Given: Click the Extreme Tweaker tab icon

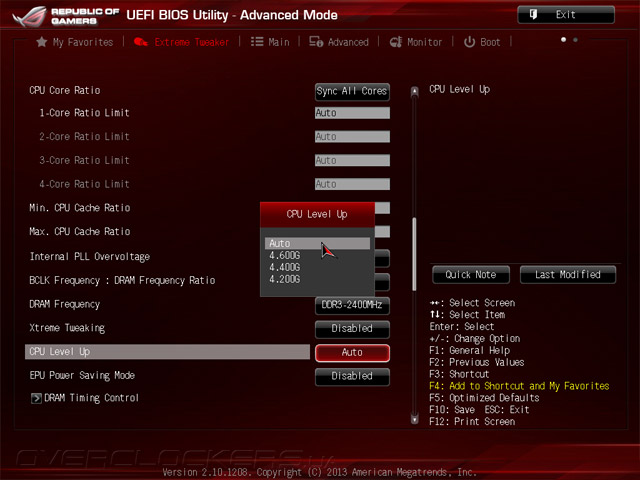Looking at the screenshot, I should (141, 42).
